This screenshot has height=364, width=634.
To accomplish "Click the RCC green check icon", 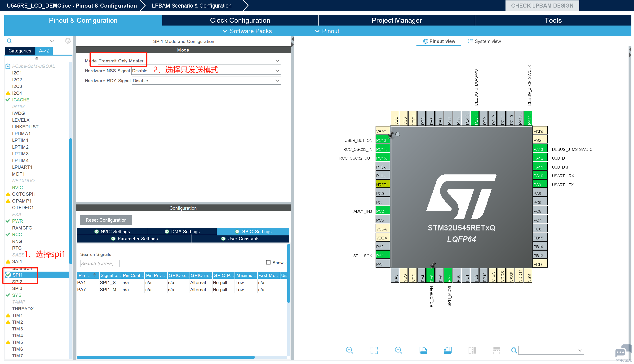I will [8, 234].
